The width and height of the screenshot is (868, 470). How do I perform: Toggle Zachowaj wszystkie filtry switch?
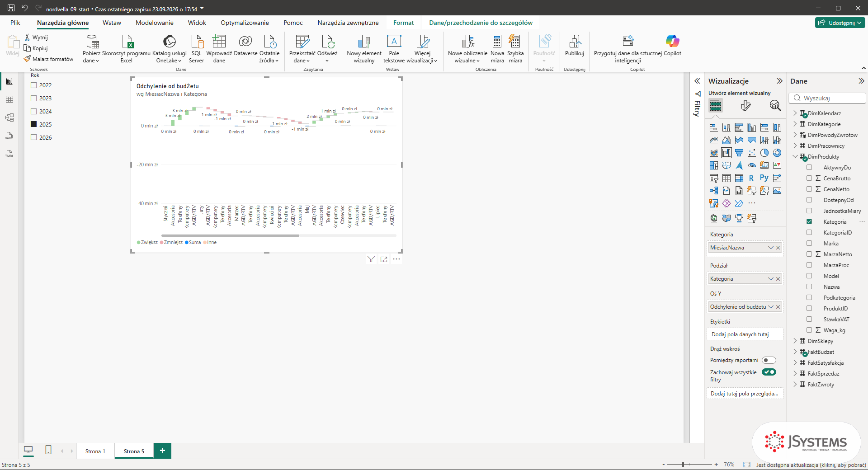[769, 372]
